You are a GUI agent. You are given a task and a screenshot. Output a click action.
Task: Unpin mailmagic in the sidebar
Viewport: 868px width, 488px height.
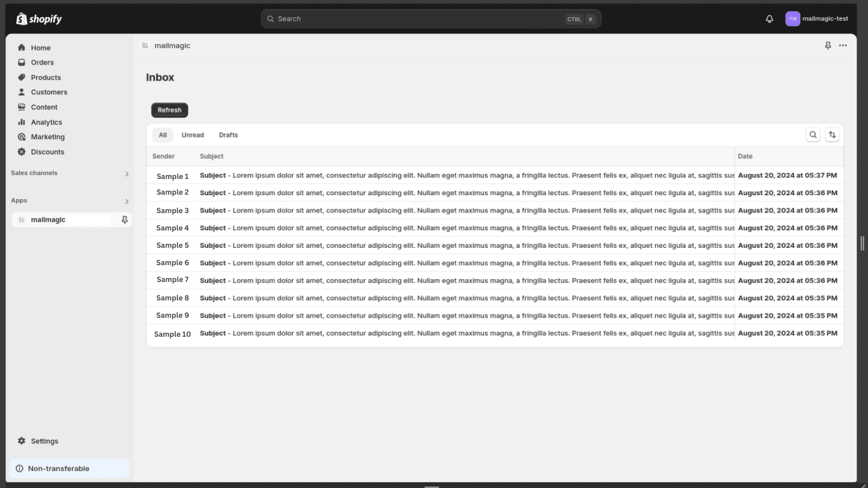click(125, 220)
